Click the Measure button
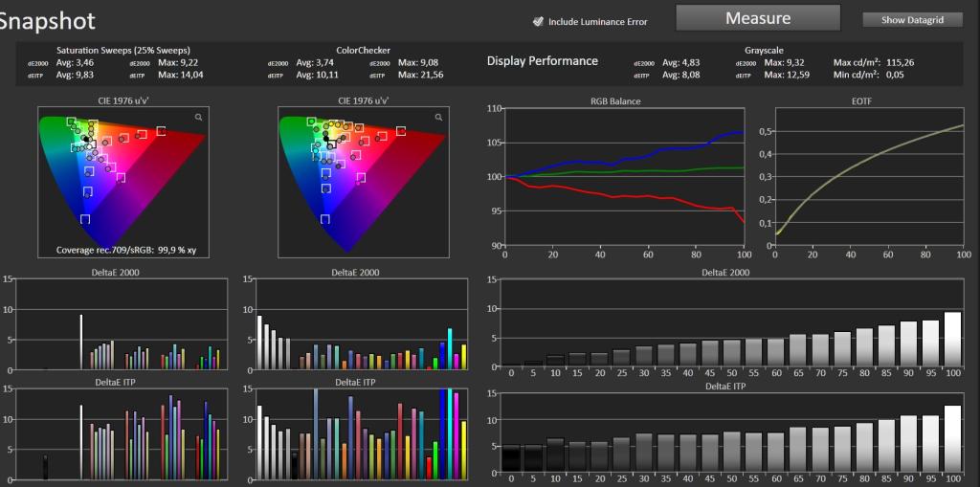Image resolution: width=980 pixels, height=487 pixels. click(x=758, y=18)
